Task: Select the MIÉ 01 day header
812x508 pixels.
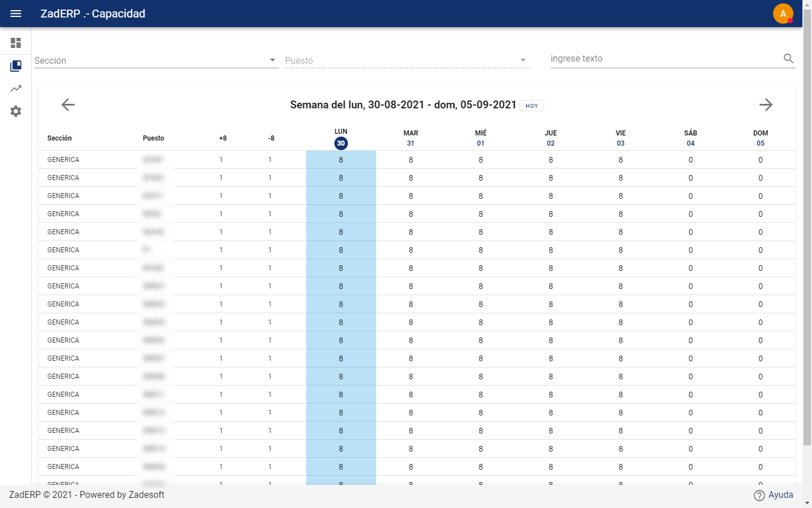Action: [480, 138]
